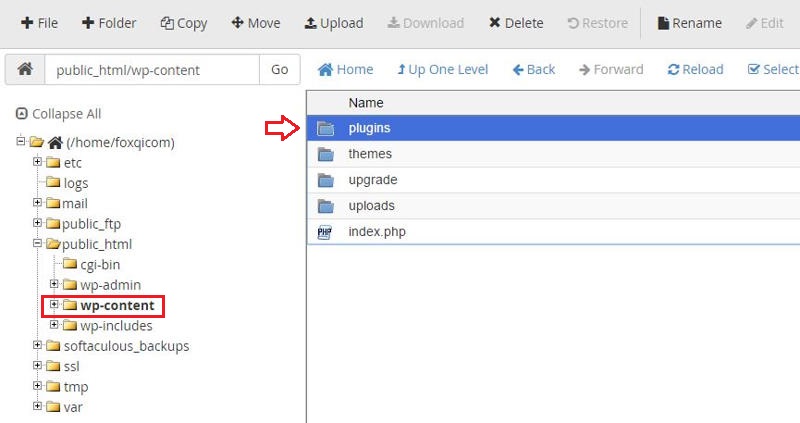The width and height of the screenshot is (800, 423).
Task: Open the Upload dialog
Action: tap(334, 23)
